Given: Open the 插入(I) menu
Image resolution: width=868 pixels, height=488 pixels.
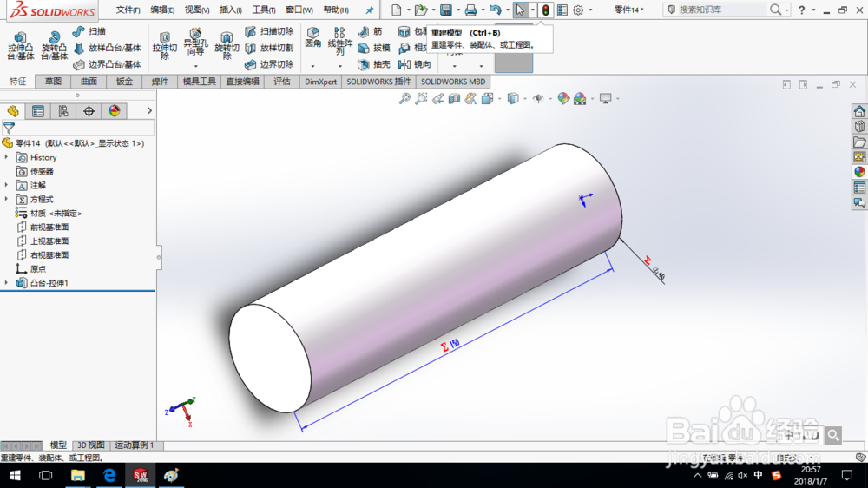Looking at the screenshot, I should (231, 10).
